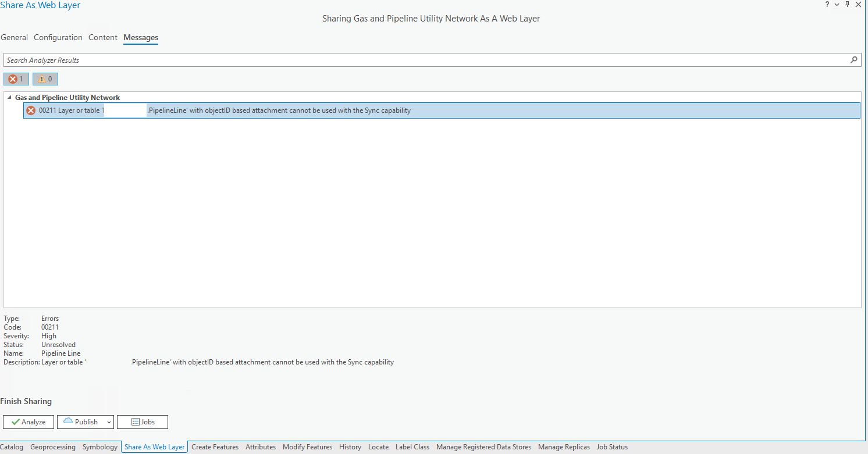Open the pane options chevron menu

(837, 5)
